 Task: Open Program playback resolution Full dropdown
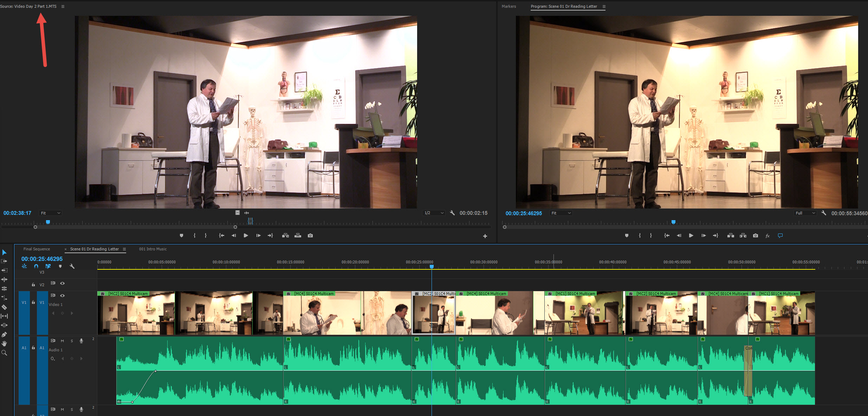pyautogui.click(x=805, y=213)
